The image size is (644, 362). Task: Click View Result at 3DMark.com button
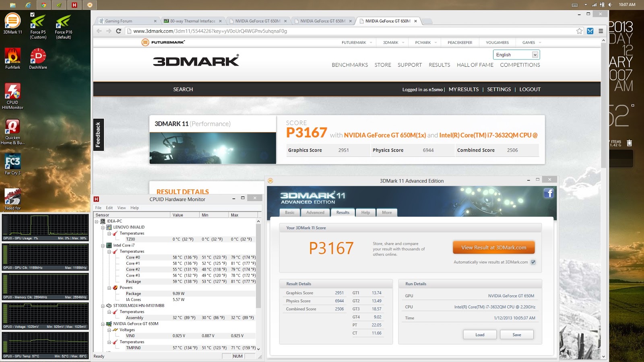[493, 247]
